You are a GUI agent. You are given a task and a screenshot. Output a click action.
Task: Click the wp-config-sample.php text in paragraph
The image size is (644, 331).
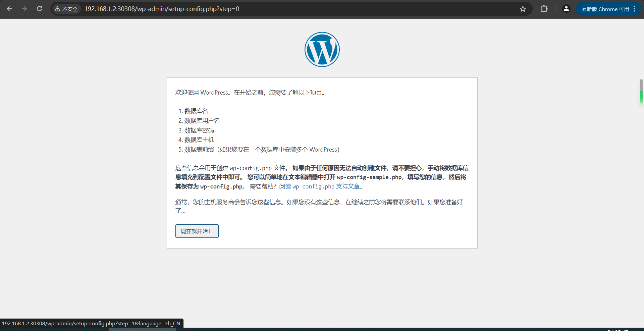[x=369, y=177]
